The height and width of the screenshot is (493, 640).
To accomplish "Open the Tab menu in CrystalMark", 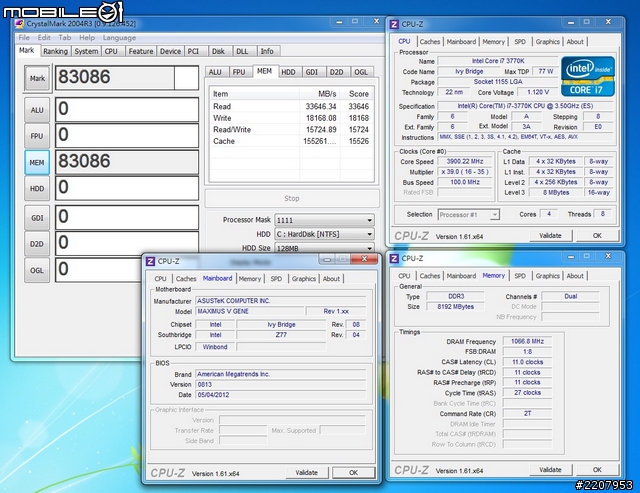I will (x=64, y=38).
